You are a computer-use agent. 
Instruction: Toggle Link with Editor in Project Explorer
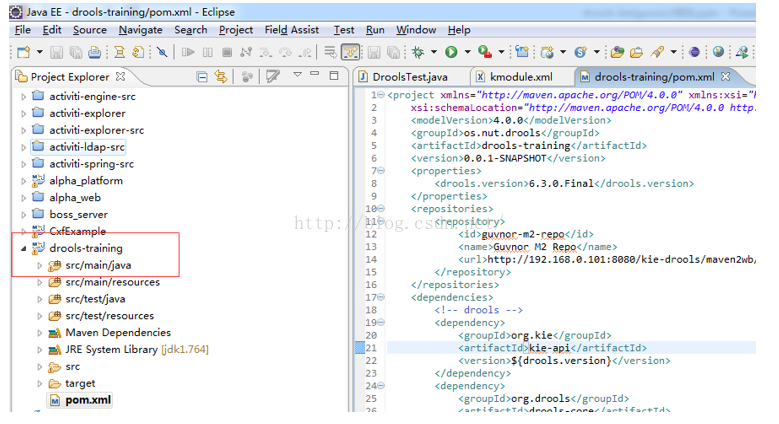pyautogui.click(x=221, y=77)
